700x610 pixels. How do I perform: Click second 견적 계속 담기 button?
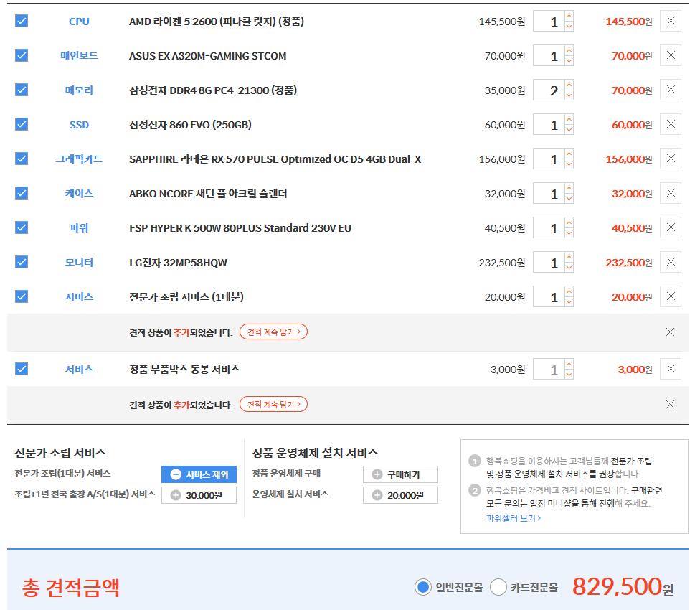point(274,404)
